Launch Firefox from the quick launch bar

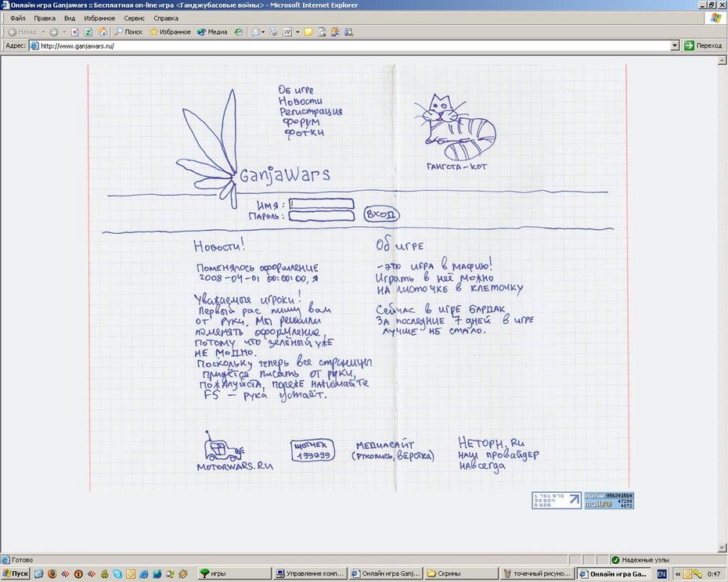(52, 574)
